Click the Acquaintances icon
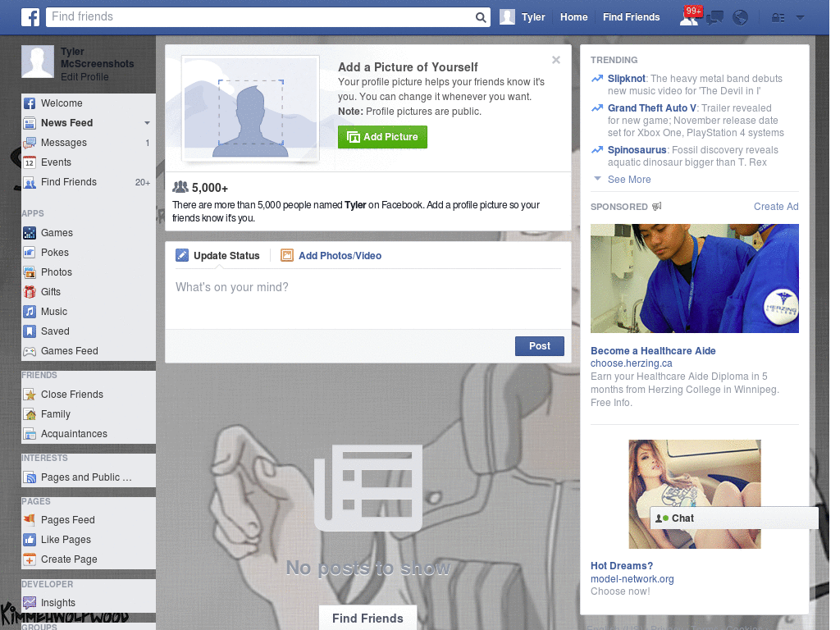The width and height of the screenshot is (840, 630). point(30,434)
